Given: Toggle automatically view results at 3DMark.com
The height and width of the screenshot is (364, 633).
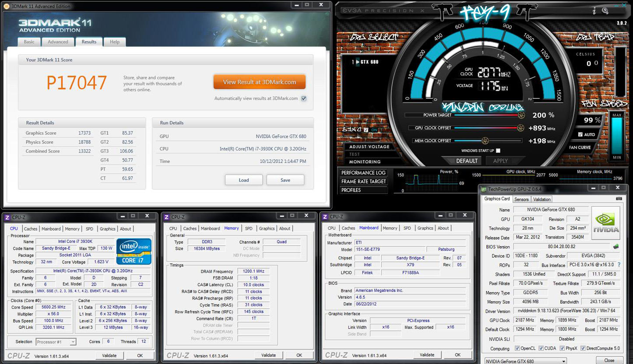Looking at the screenshot, I should point(304,98).
